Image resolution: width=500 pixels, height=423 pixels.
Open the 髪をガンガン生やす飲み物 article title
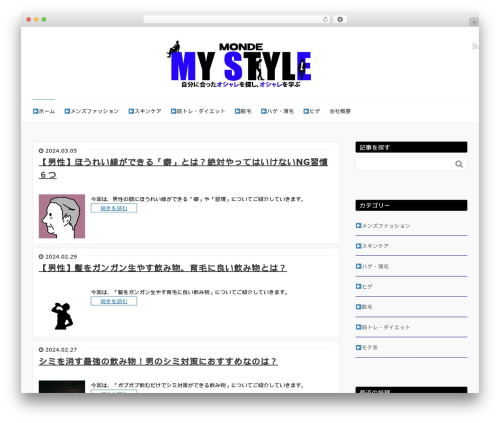(163, 268)
